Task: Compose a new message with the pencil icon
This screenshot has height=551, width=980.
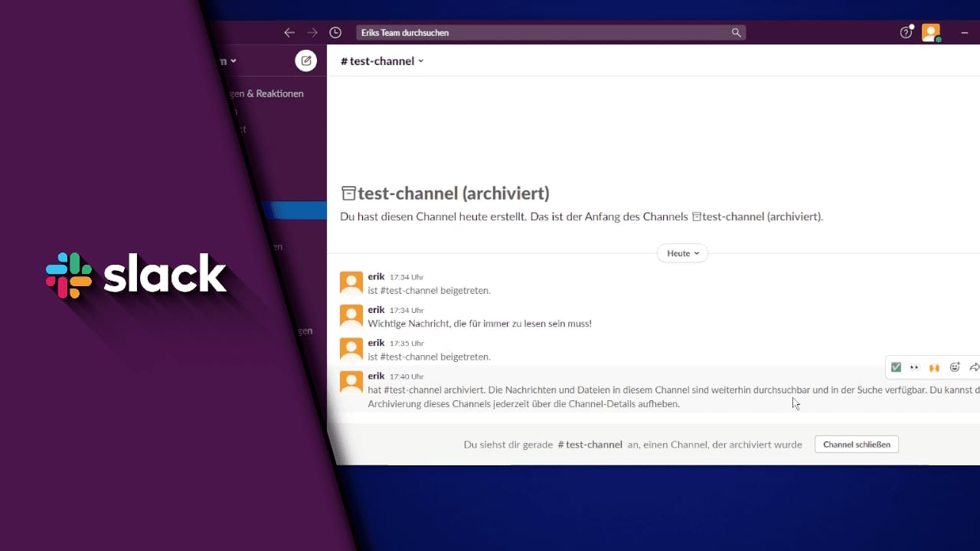Action: (x=305, y=60)
